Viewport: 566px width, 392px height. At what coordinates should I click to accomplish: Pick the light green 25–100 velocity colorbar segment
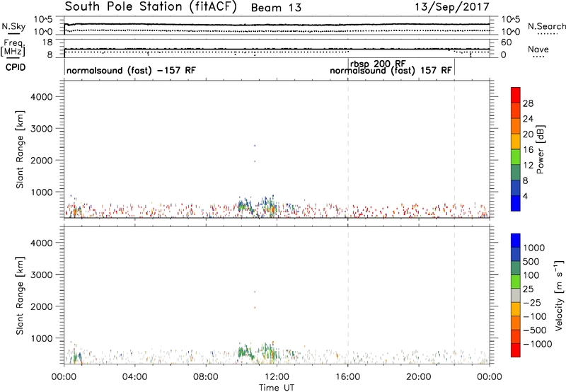click(516, 282)
